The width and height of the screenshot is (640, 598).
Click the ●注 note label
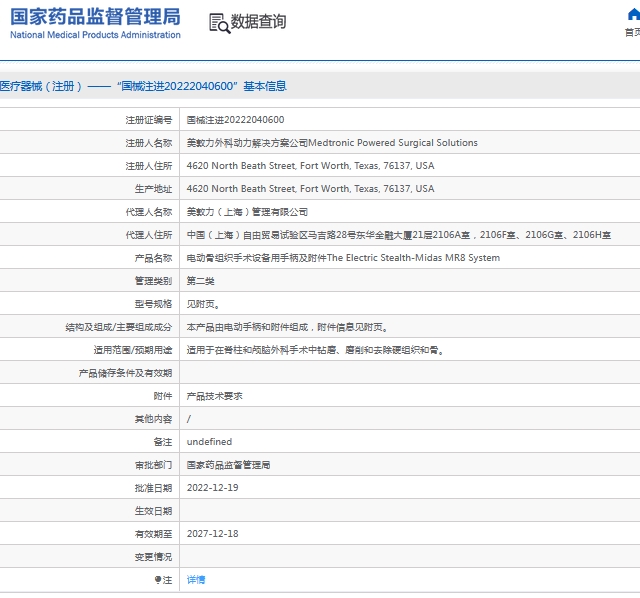tap(163, 580)
